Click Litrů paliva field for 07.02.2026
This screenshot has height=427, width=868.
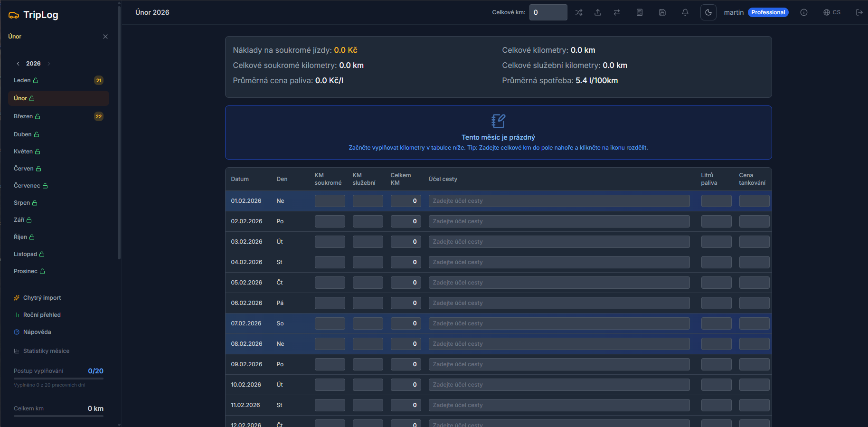point(717,323)
